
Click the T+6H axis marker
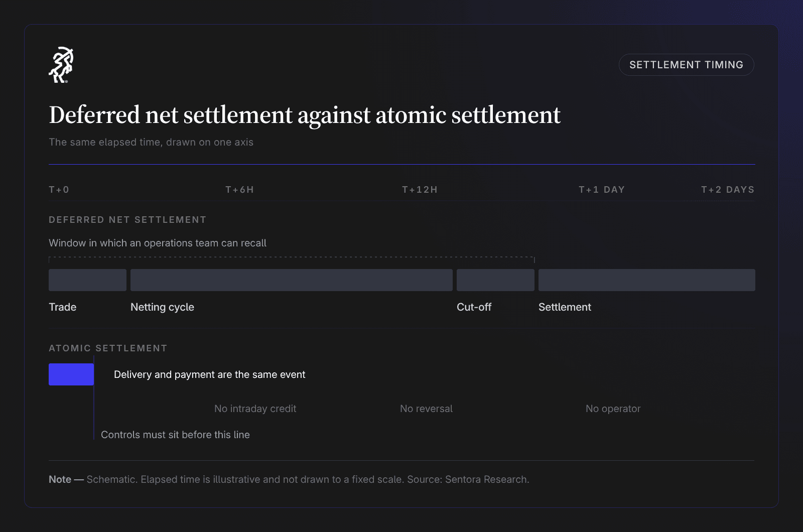pyautogui.click(x=239, y=190)
